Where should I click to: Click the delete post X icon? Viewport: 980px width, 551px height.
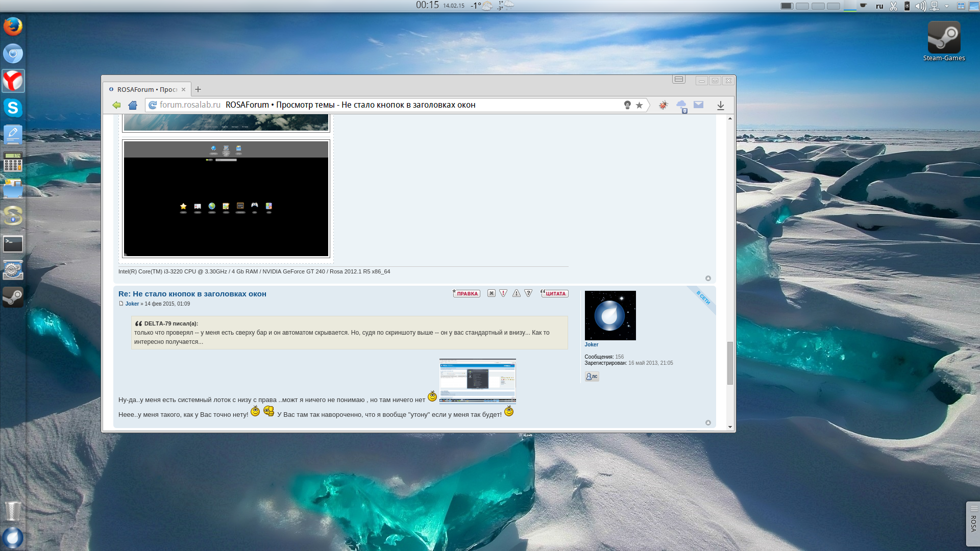pos(491,293)
